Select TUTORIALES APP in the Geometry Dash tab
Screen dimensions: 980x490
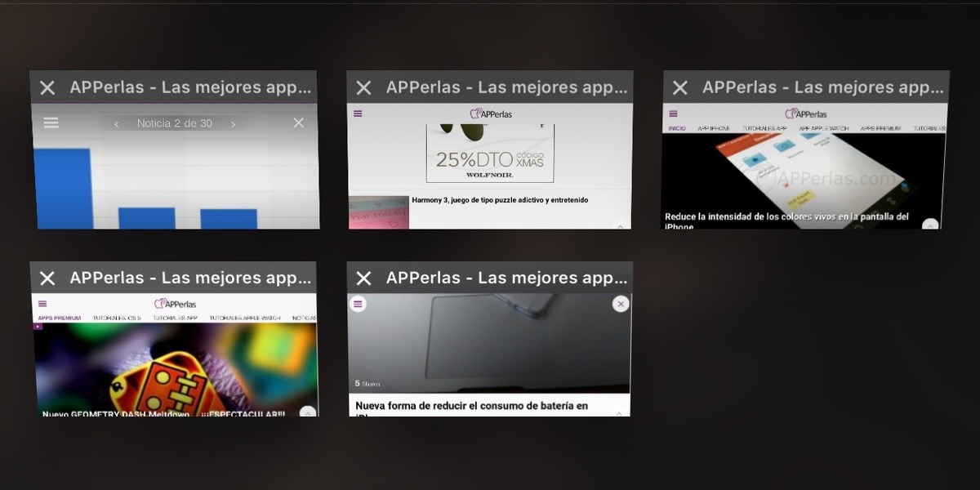point(175,318)
